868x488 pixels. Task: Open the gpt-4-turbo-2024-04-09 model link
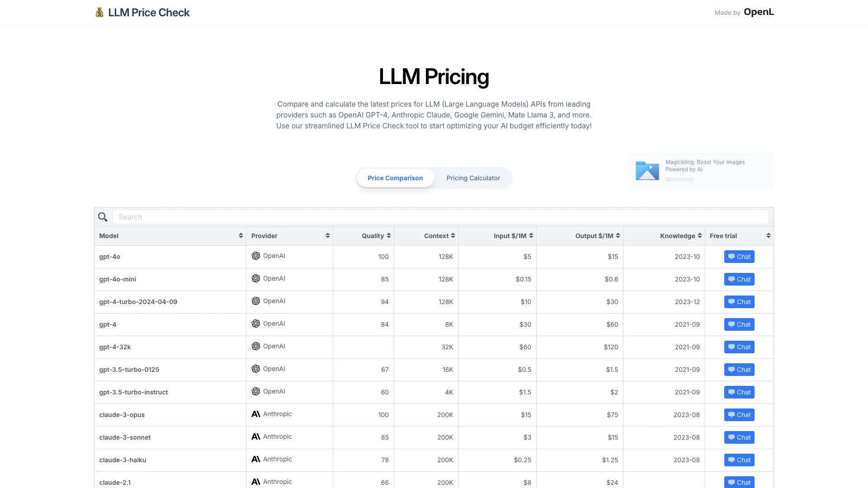[x=138, y=302]
